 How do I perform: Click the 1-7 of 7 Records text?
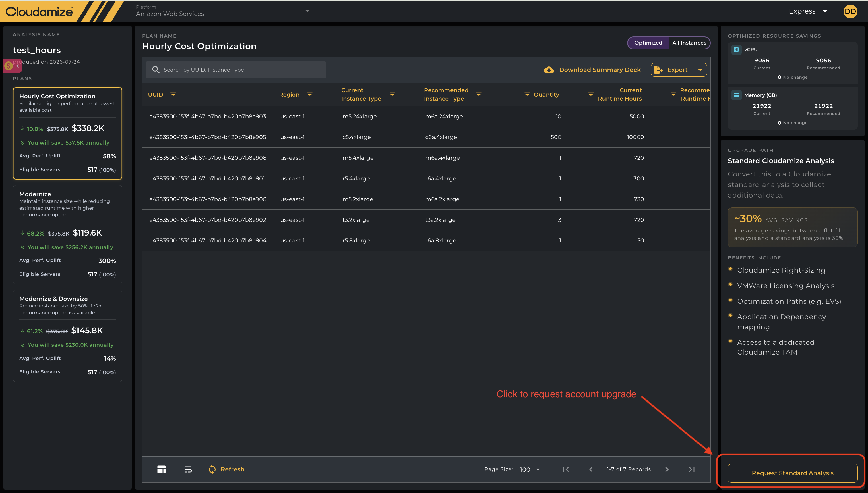(629, 469)
